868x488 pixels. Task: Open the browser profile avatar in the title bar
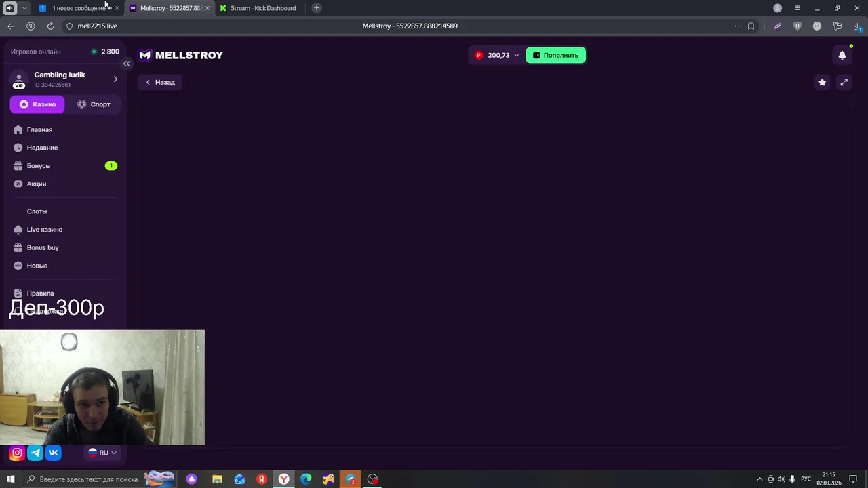pos(778,8)
